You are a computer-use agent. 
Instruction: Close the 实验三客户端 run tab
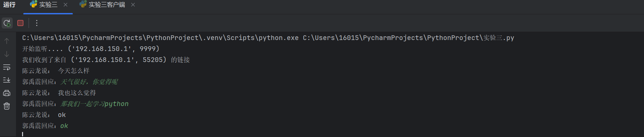pyautogui.click(x=133, y=5)
